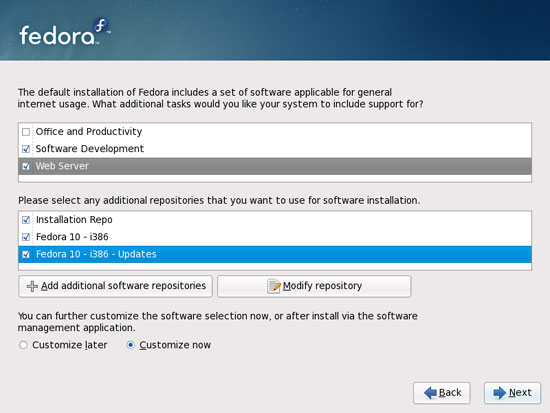The image size is (550, 413).
Task: Enable the Office and Productivity checkbox
Action: pos(26,132)
